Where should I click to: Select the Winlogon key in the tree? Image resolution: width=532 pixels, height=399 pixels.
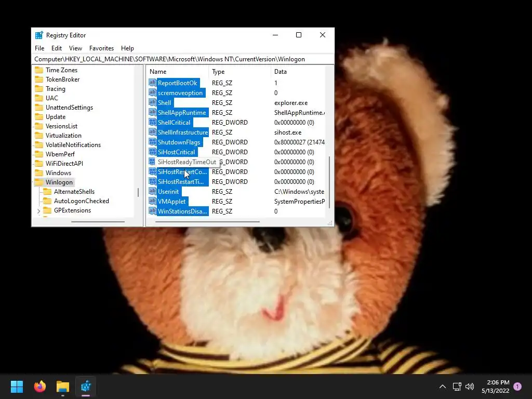59,182
